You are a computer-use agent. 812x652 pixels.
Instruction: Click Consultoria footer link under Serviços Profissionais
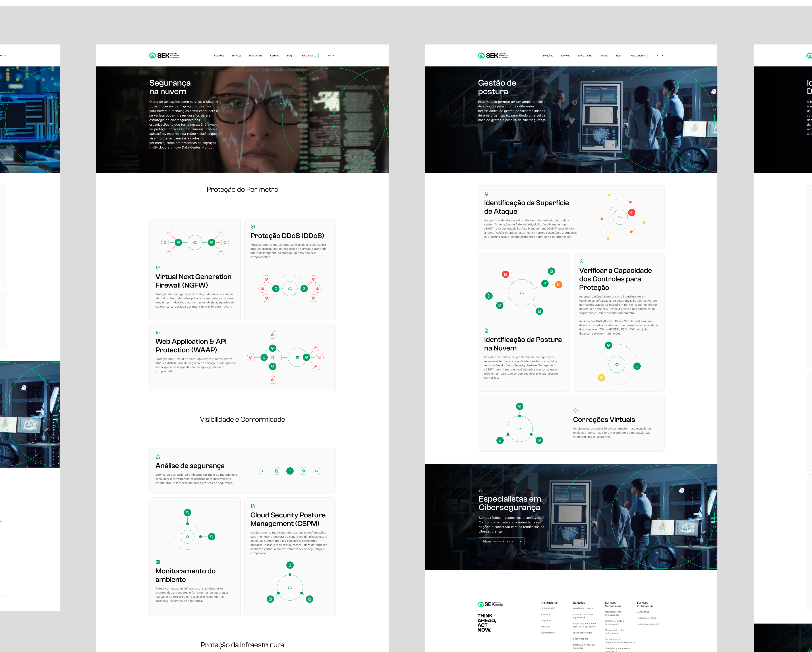(x=642, y=612)
